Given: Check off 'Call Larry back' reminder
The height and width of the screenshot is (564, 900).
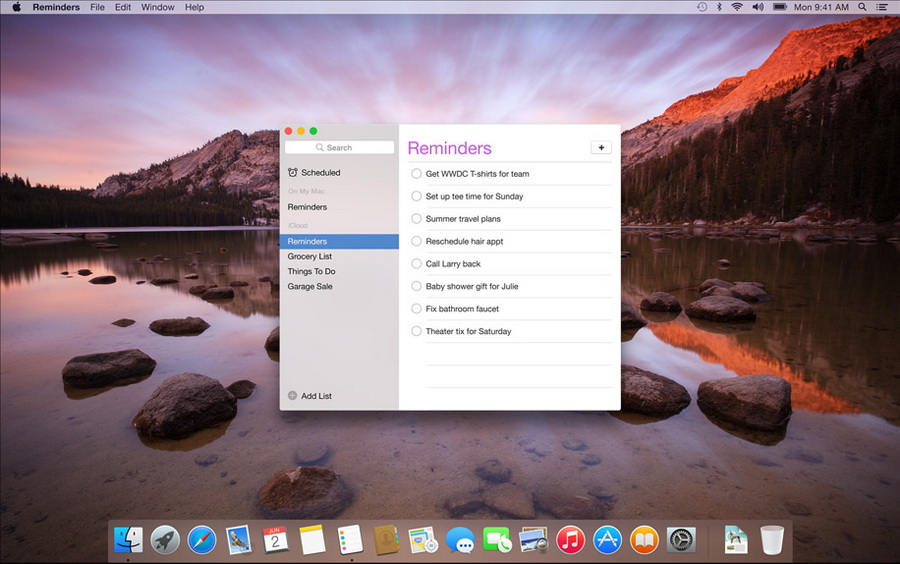Looking at the screenshot, I should (x=416, y=263).
